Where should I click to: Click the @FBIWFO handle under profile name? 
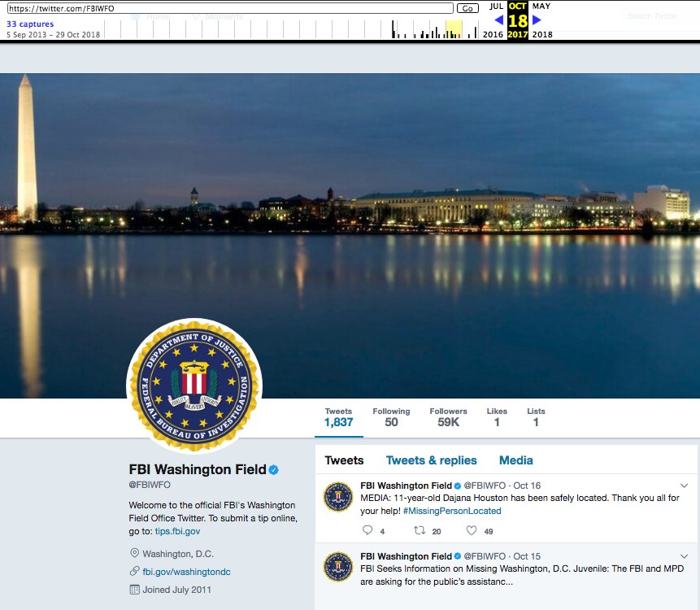point(150,485)
